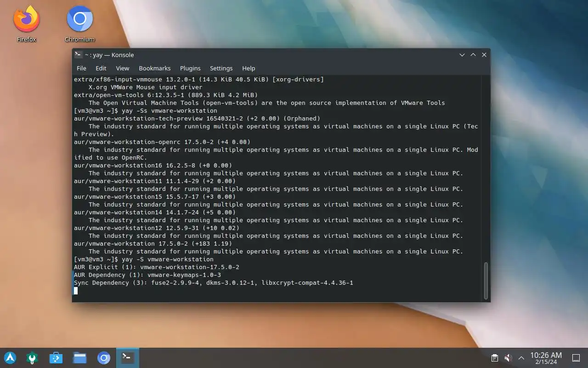This screenshot has width=588, height=368.
Task: Open the Discover software center in taskbar
Action: 56,358
